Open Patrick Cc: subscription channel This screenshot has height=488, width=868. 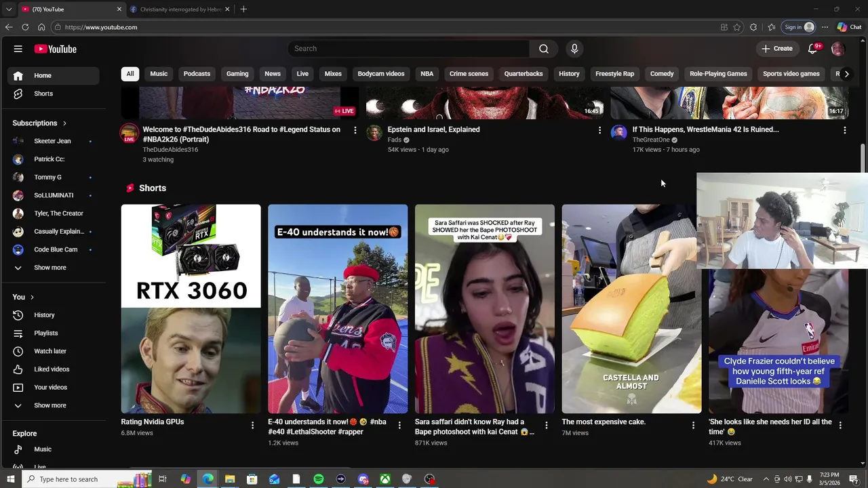(x=55, y=159)
